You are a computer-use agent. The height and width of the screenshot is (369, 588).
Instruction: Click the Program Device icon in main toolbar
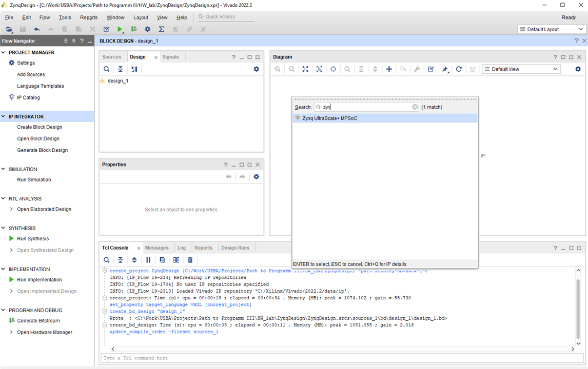[x=134, y=29]
